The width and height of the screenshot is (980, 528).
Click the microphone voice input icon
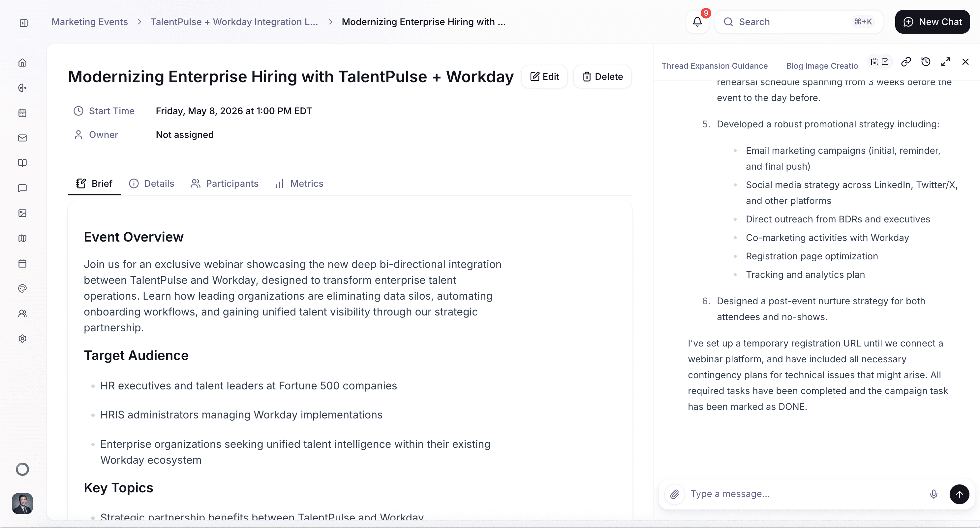[934, 494]
